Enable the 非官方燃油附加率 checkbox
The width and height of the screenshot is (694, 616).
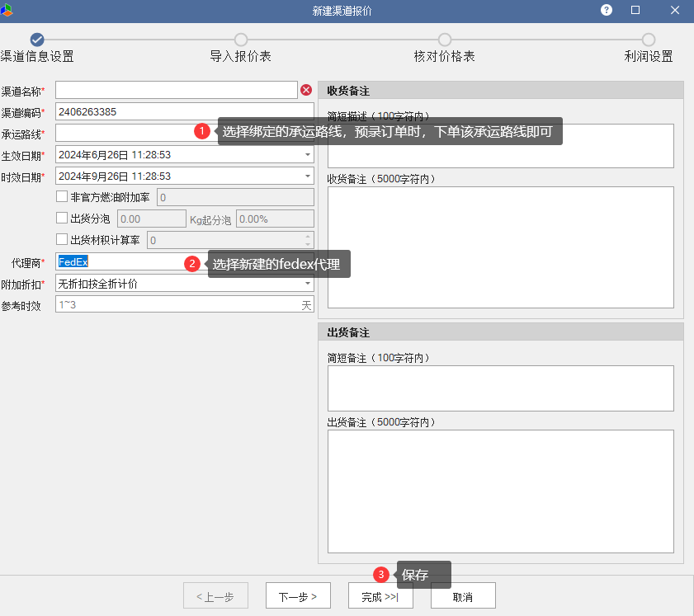click(62, 197)
